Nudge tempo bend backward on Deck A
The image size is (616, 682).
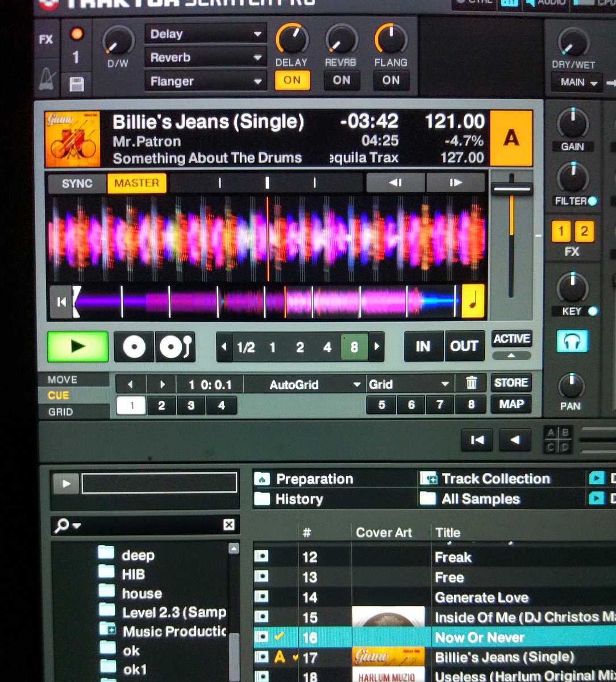(x=396, y=183)
